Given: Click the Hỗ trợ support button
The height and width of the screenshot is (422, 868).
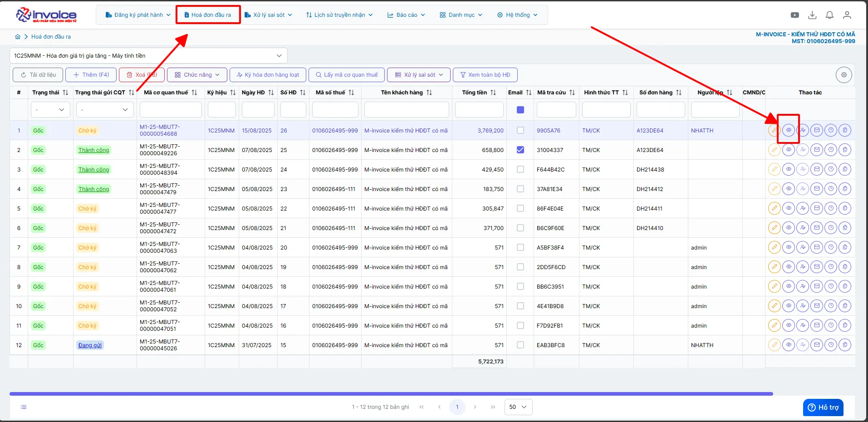Looking at the screenshot, I should click(x=823, y=407).
